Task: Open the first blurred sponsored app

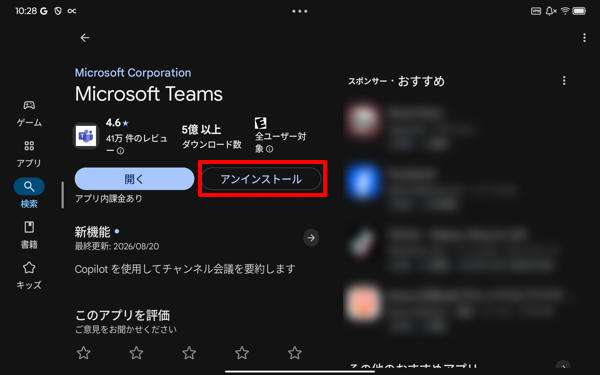Action: pyautogui.click(x=363, y=120)
